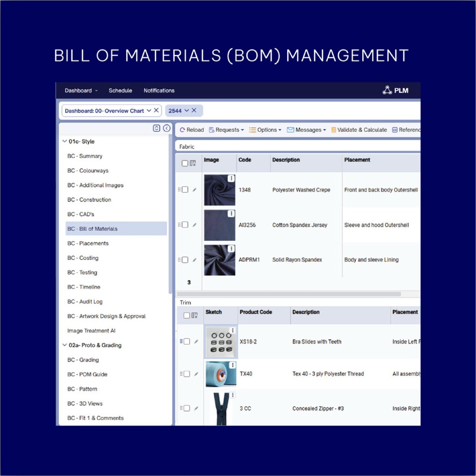The width and height of the screenshot is (476, 476).
Task: Click column settings icon in Fabric table header
Action: tap(193, 163)
